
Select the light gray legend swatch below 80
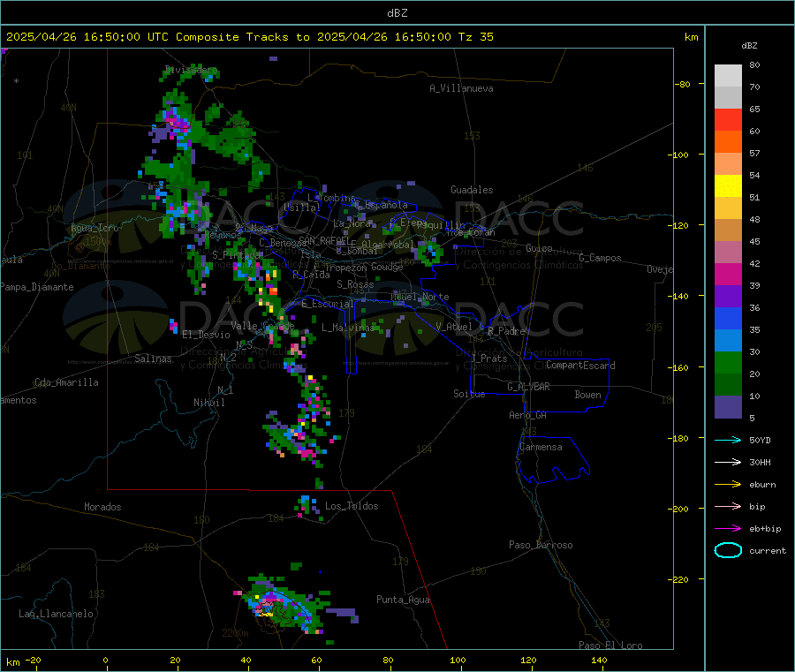tap(728, 76)
